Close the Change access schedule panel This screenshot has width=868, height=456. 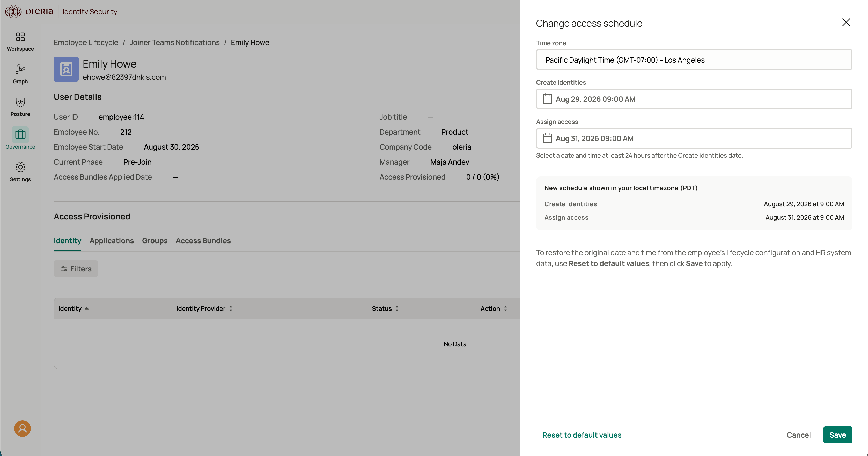tap(846, 22)
